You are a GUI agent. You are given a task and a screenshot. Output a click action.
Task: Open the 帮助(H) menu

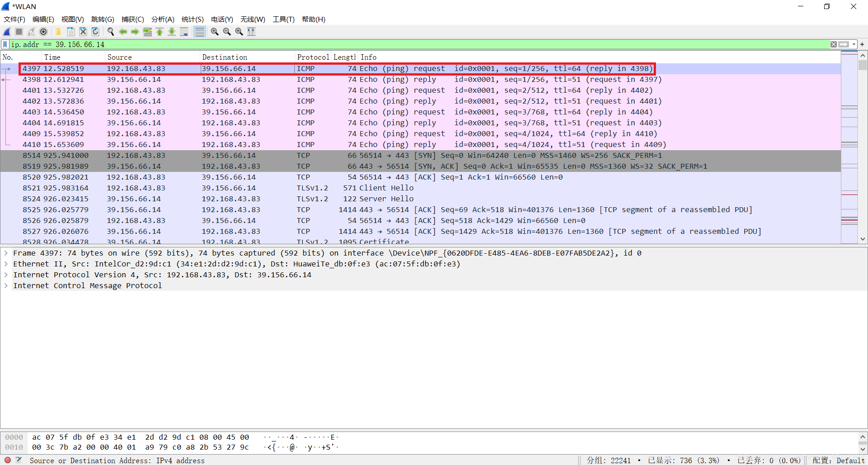[x=314, y=19]
